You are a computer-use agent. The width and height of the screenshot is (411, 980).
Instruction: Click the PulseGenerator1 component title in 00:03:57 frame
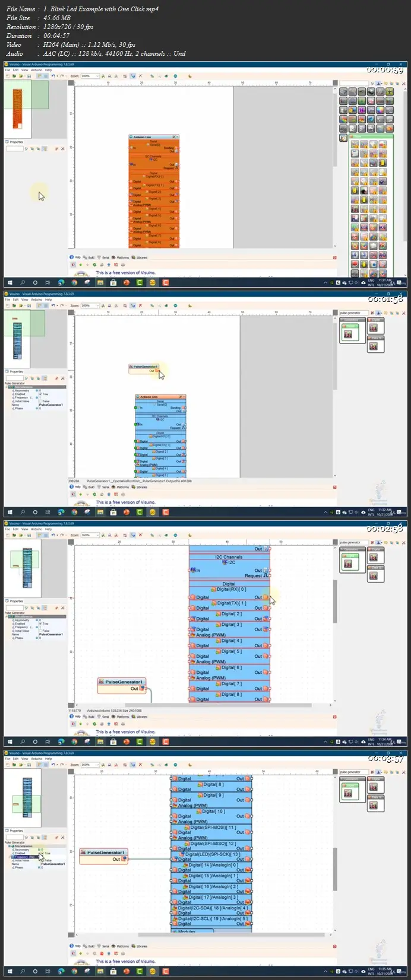(x=106, y=852)
